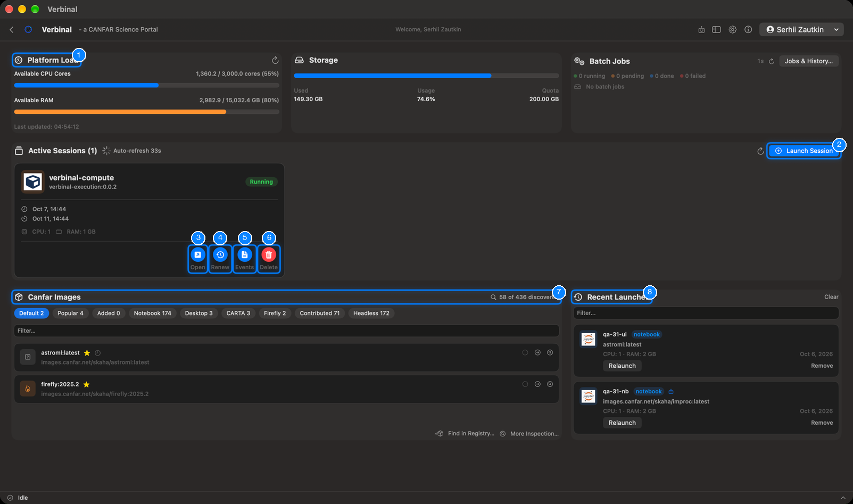Click the Available CPU Cores progress bar

click(146, 85)
